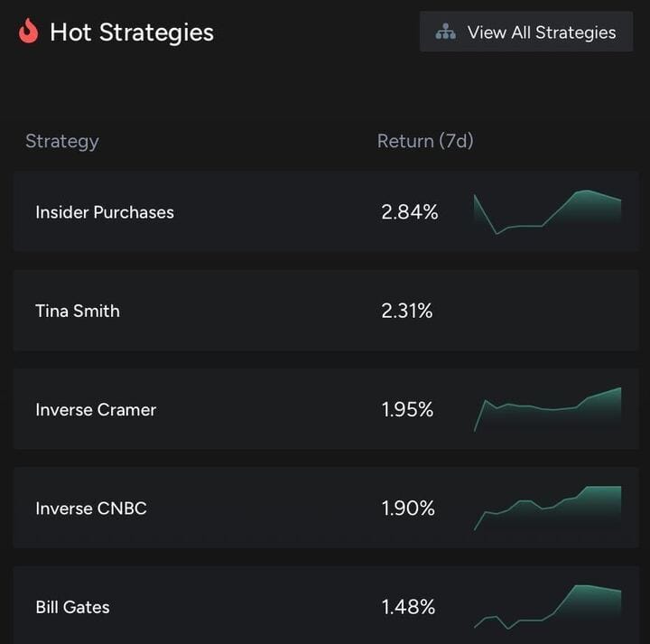View the Bill Gates sparkline chart

[x=547, y=607]
